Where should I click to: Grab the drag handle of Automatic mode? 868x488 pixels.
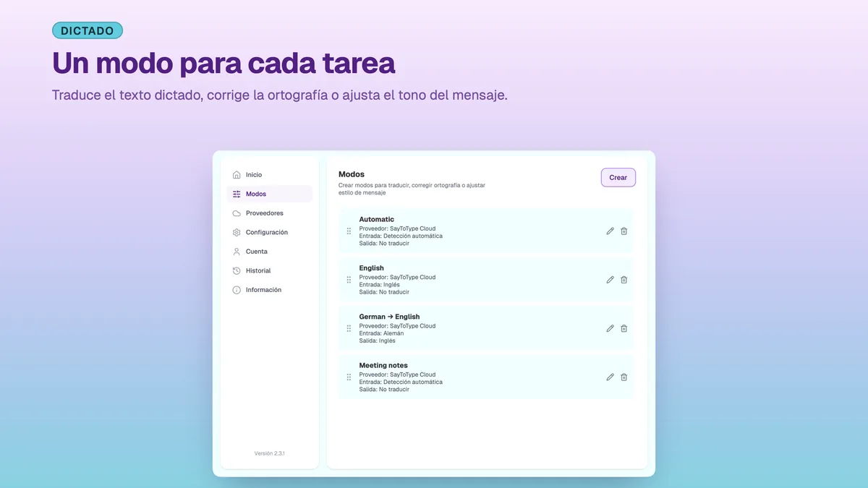point(349,231)
